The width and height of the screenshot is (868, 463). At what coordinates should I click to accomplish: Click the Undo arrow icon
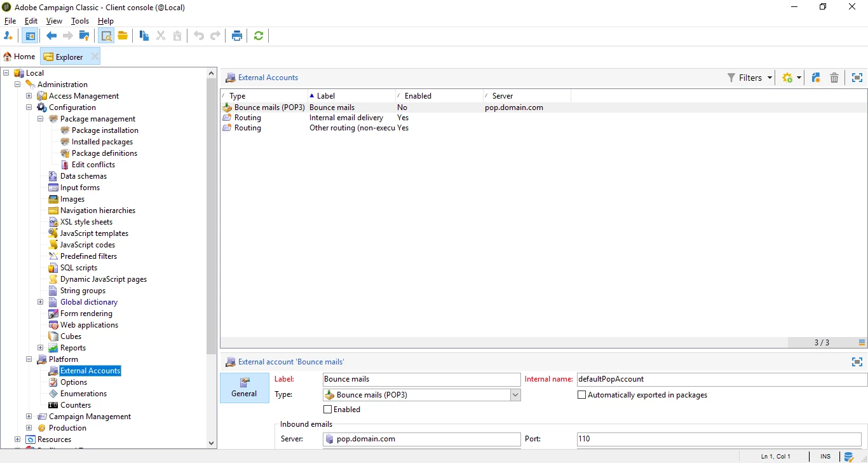[199, 36]
